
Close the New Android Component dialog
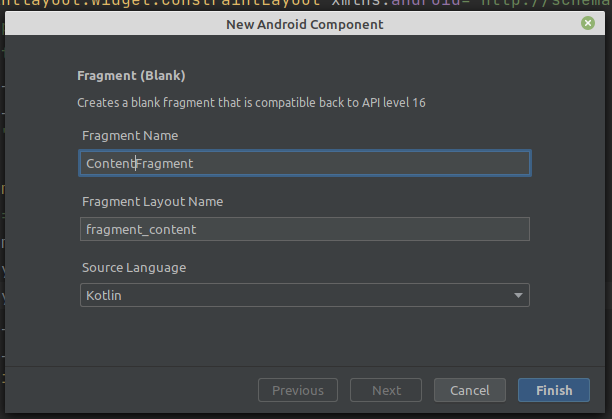point(587,23)
